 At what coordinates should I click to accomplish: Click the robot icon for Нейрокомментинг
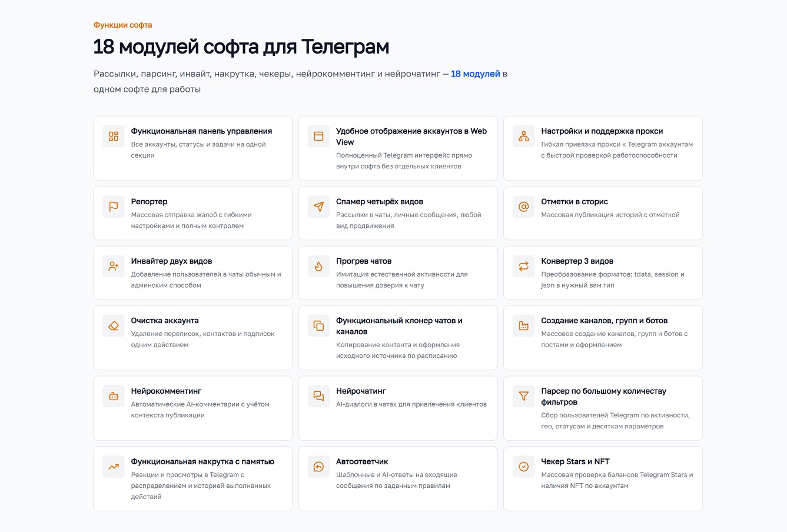[114, 396]
